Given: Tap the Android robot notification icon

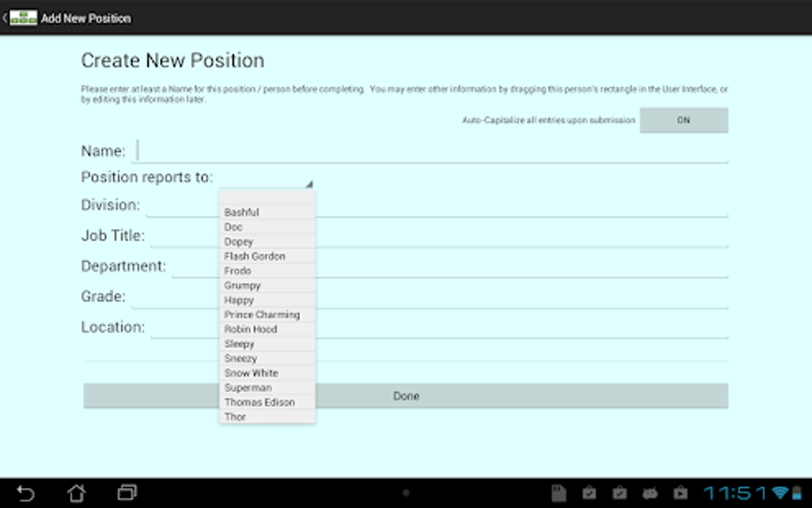Looking at the screenshot, I should tap(650, 493).
